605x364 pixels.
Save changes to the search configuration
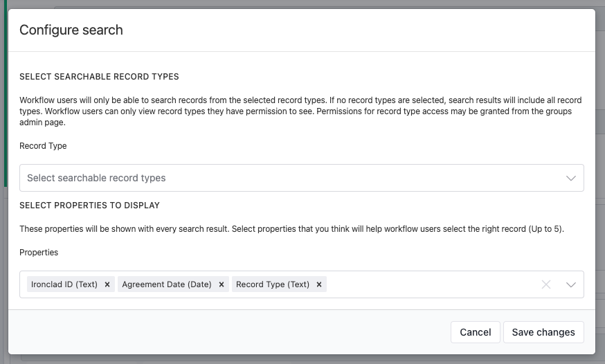click(543, 332)
